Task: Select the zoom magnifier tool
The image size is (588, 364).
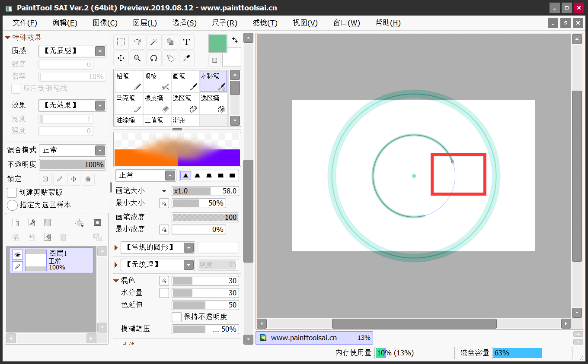Action: point(137,58)
